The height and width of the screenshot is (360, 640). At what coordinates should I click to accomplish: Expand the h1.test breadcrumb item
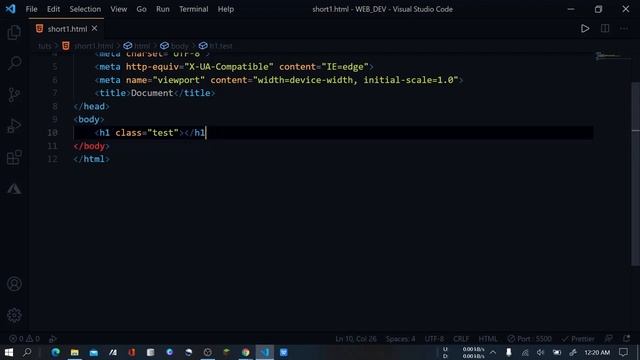click(x=216, y=46)
